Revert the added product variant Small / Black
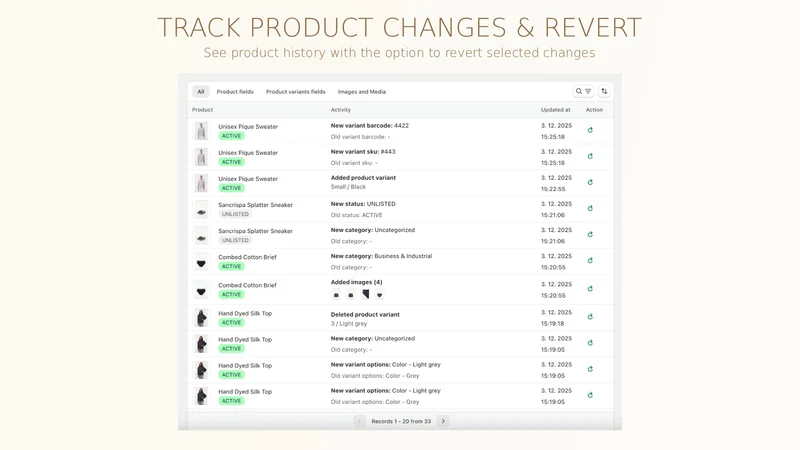 (590, 182)
